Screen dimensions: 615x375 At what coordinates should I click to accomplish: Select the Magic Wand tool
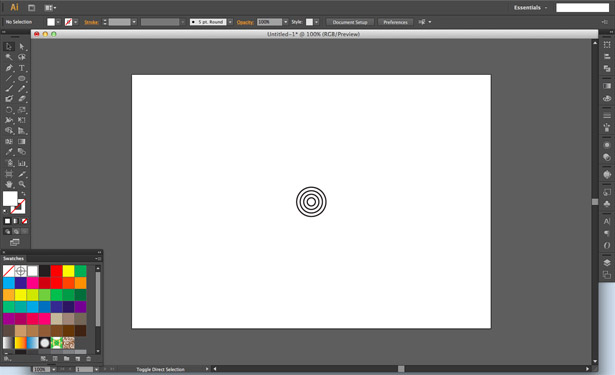(x=9, y=57)
